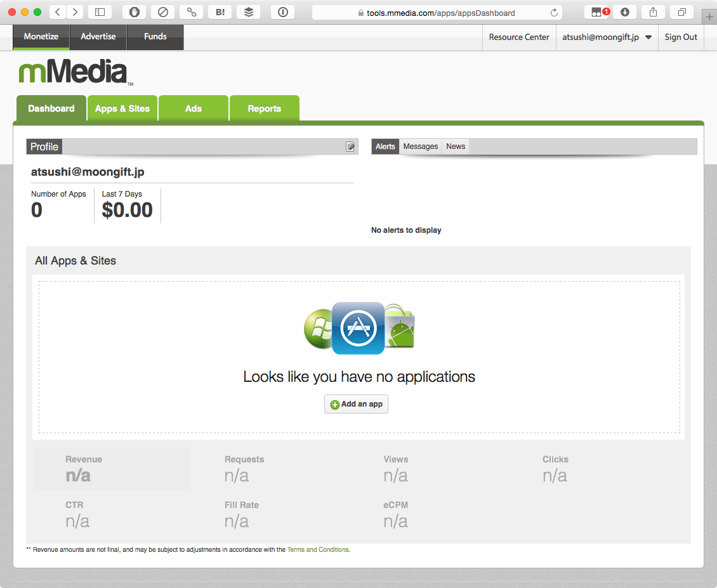Image resolution: width=717 pixels, height=588 pixels.
Task: Go back with Safari's back arrow
Action: tap(58, 12)
